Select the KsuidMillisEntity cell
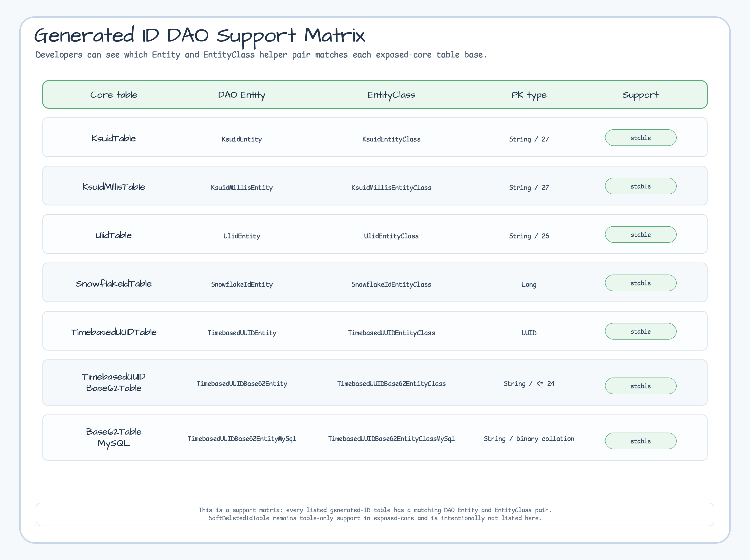 [241, 187]
